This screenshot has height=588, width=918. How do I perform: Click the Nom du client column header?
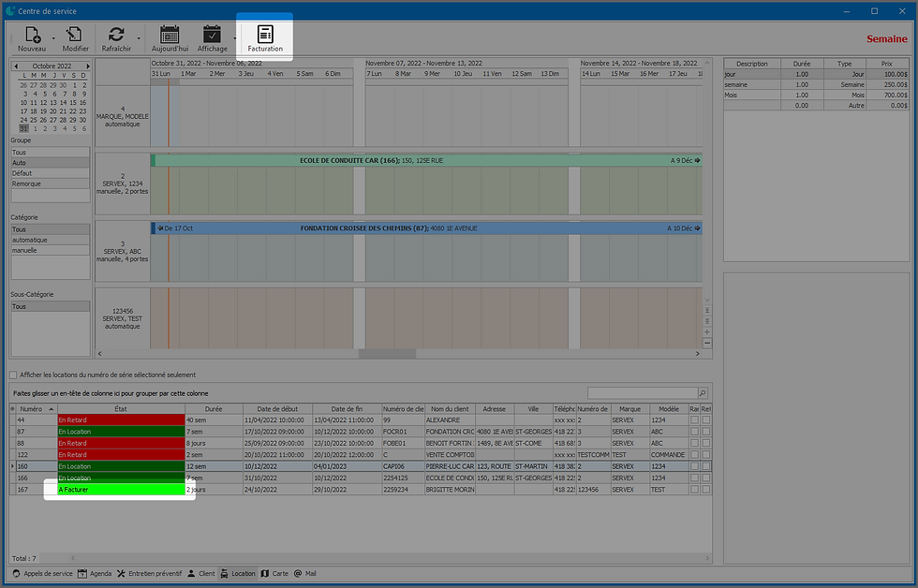(450, 409)
